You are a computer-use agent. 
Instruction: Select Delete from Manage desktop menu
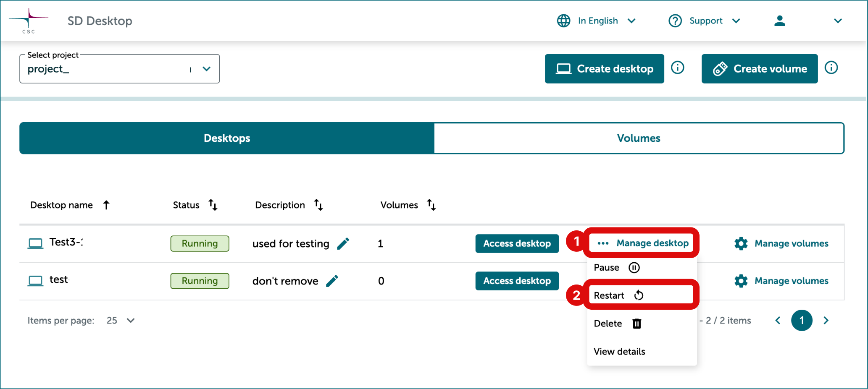pyautogui.click(x=642, y=324)
